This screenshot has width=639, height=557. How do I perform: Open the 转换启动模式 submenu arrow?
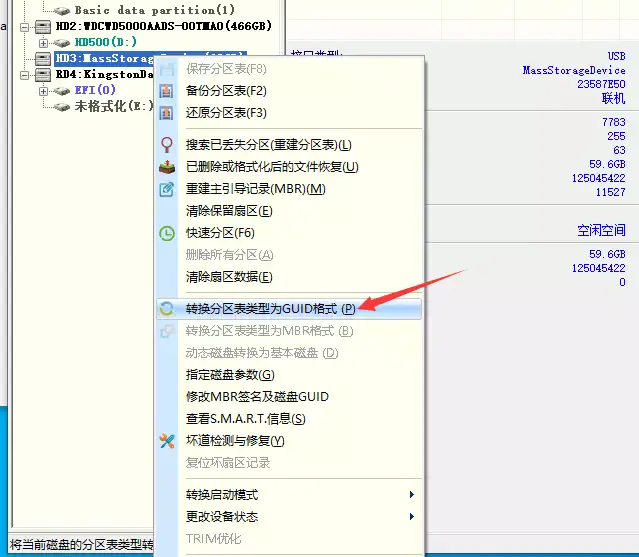(412, 495)
